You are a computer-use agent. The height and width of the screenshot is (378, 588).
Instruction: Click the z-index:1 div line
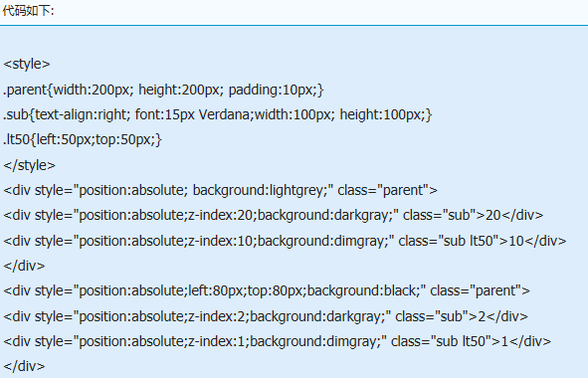(278, 342)
